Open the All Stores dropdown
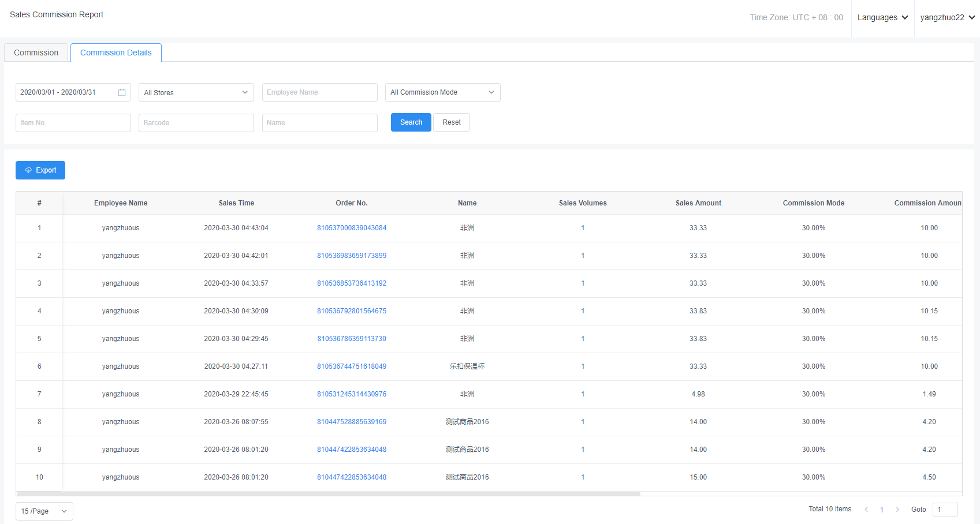The height and width of the screenshot is (524, 980). (x=196, y=92)
